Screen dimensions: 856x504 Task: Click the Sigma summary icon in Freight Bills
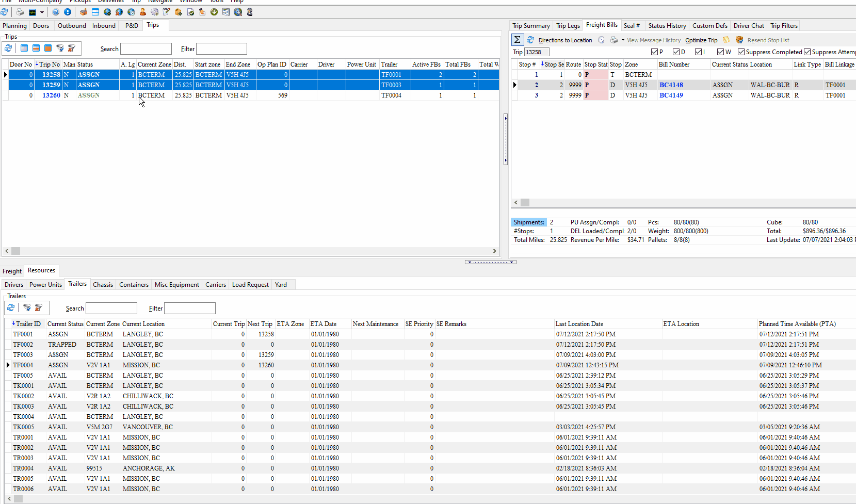pyautogui.click(x=517, y=40)
